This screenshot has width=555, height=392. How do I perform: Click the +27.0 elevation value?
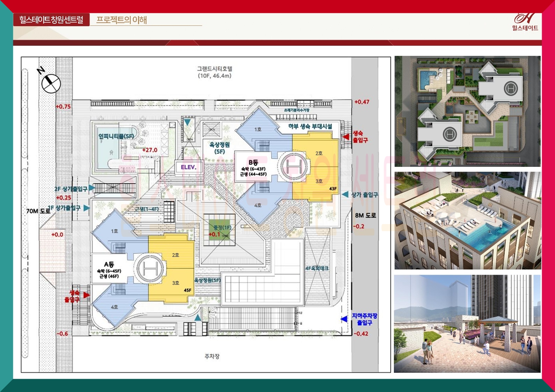coord(150,150)
